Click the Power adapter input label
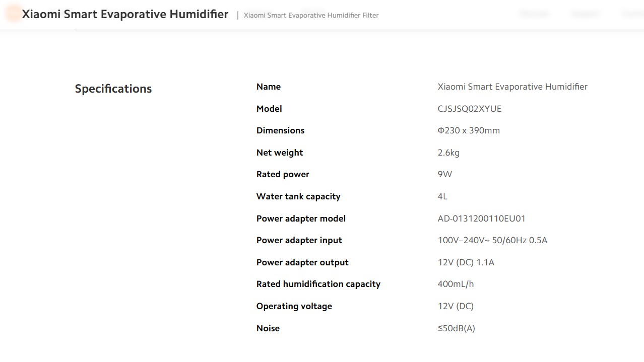Screen dimensions: 644x362 click(x=299, y=240)
